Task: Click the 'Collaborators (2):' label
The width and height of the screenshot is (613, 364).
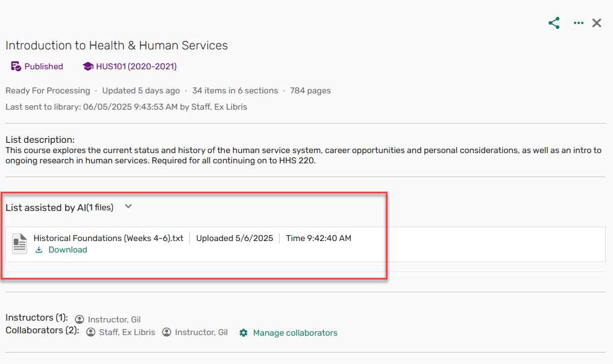Action: point(42,330)
